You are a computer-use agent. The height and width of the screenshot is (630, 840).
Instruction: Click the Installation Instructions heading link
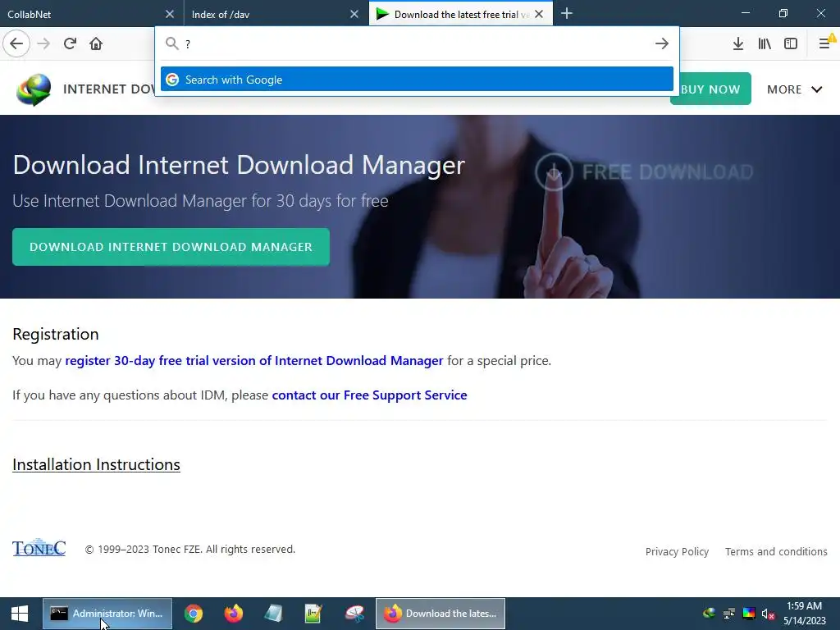[97, 464]
